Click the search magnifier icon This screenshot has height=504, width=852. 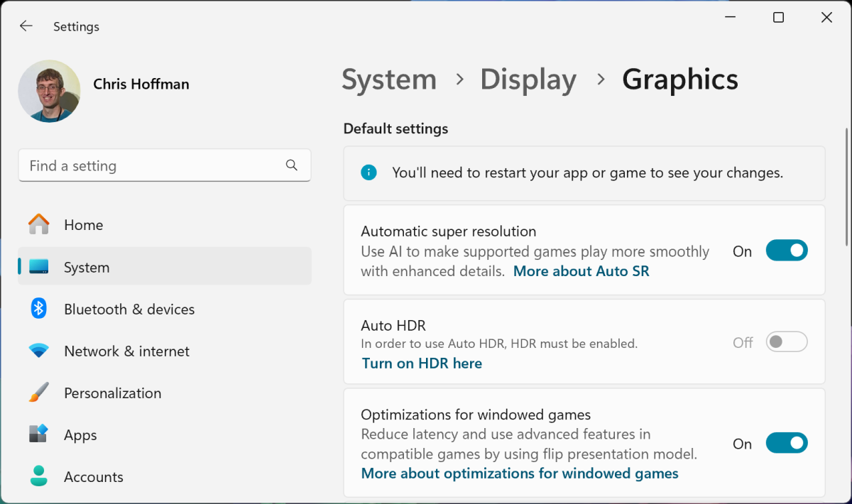[x=292, y=165]
